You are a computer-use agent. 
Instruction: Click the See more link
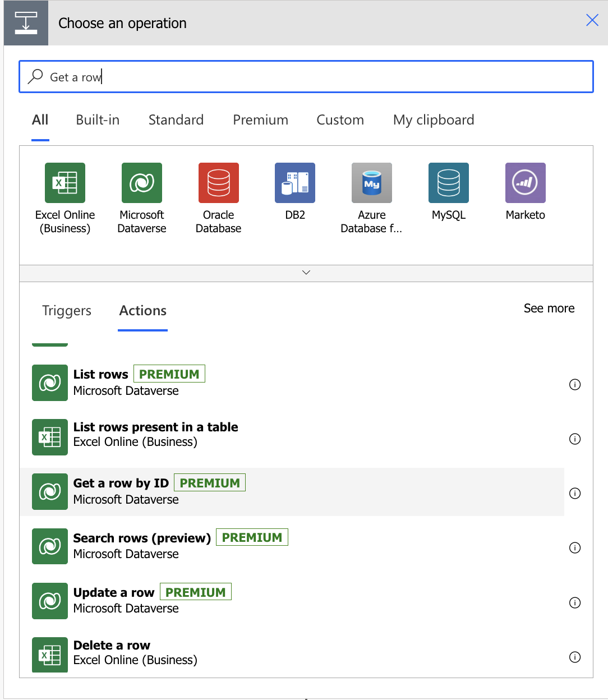[549, 308]
